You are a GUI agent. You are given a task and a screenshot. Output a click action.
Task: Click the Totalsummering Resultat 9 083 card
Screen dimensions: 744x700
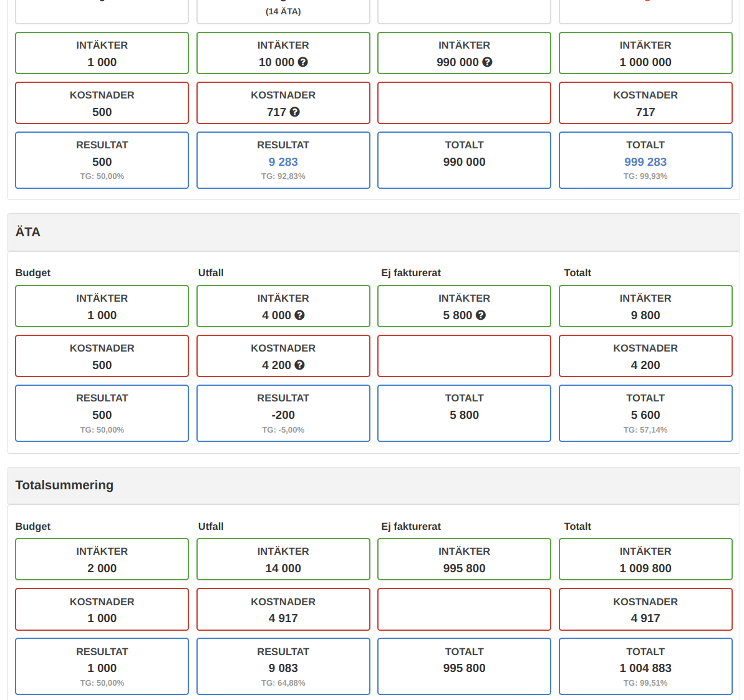(283, 666)
